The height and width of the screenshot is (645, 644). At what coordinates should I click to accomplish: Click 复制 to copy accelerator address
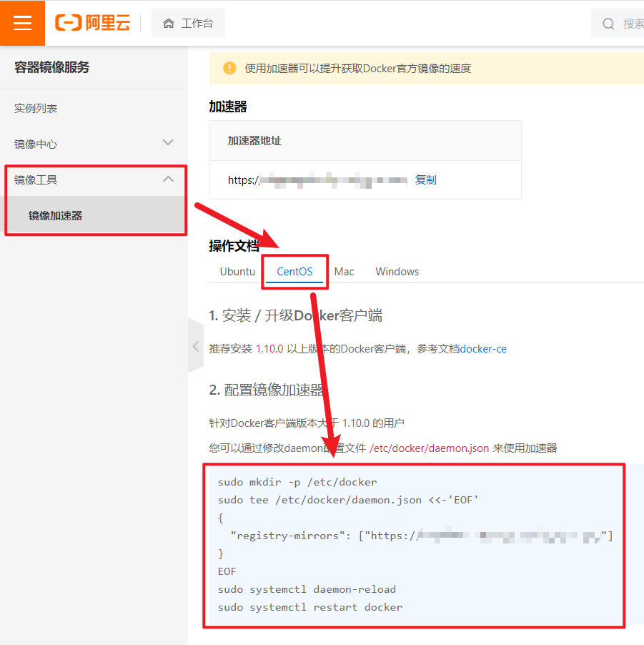pyautogui.click(x=425, y=179)
